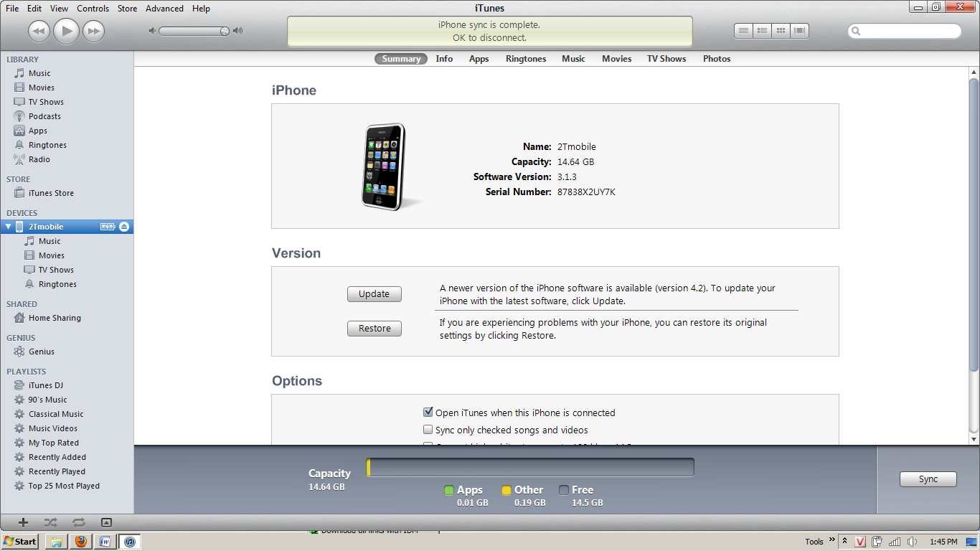This screenshot has height=551, width=980.
Task: Skip to next track button
Action: click(93, 31)
